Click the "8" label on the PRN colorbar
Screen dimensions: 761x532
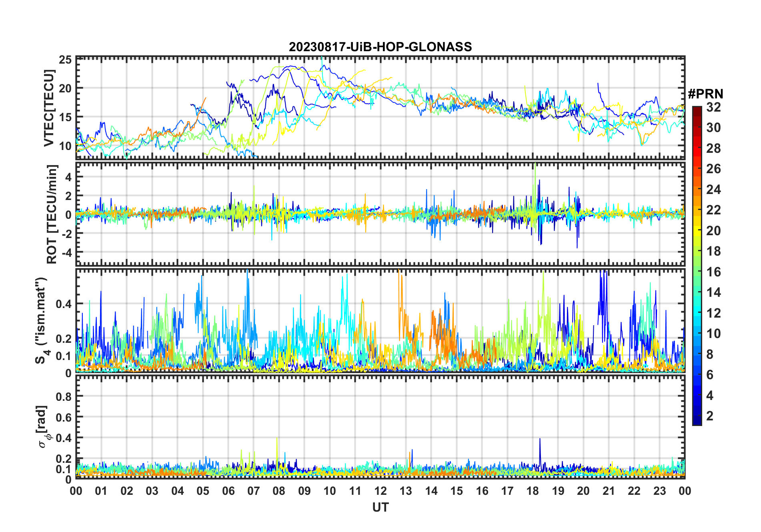click(x=710, y=354)
